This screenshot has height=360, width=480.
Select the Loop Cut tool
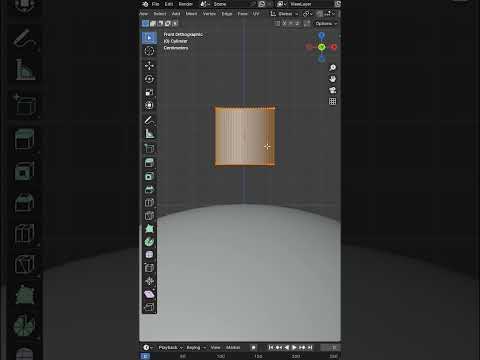pos(149,203)
